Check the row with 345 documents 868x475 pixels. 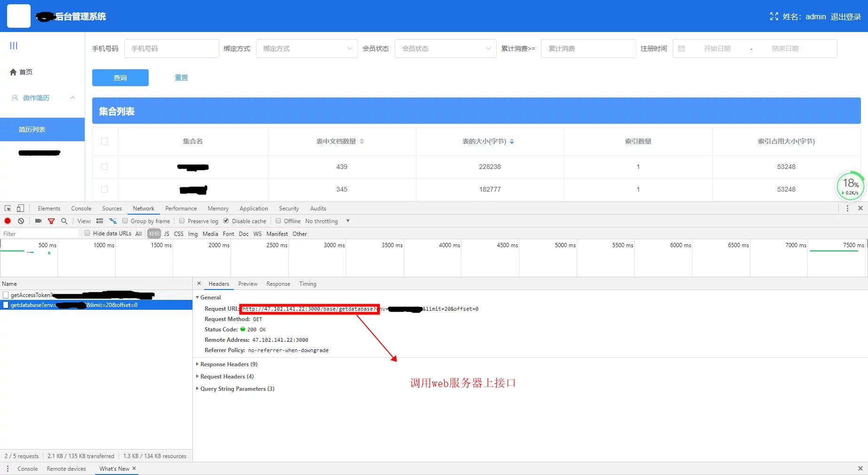104,189
